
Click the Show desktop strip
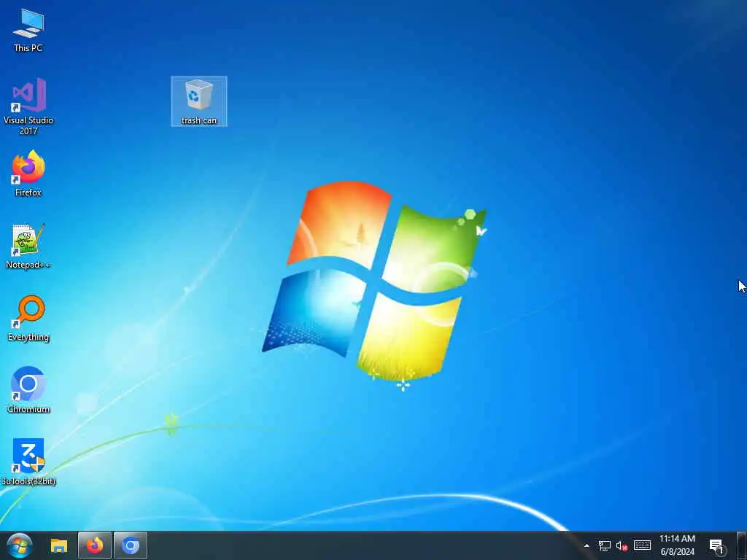742,545
